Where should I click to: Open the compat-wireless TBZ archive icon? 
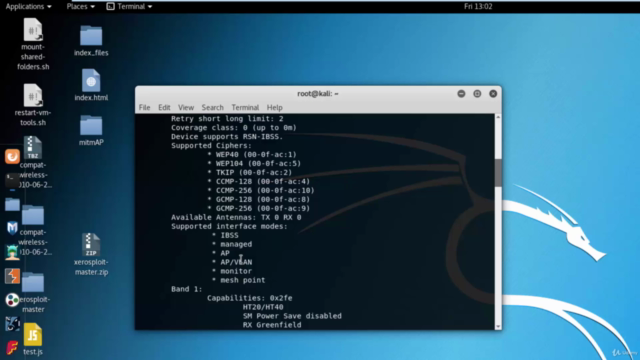tap(33, 148)
